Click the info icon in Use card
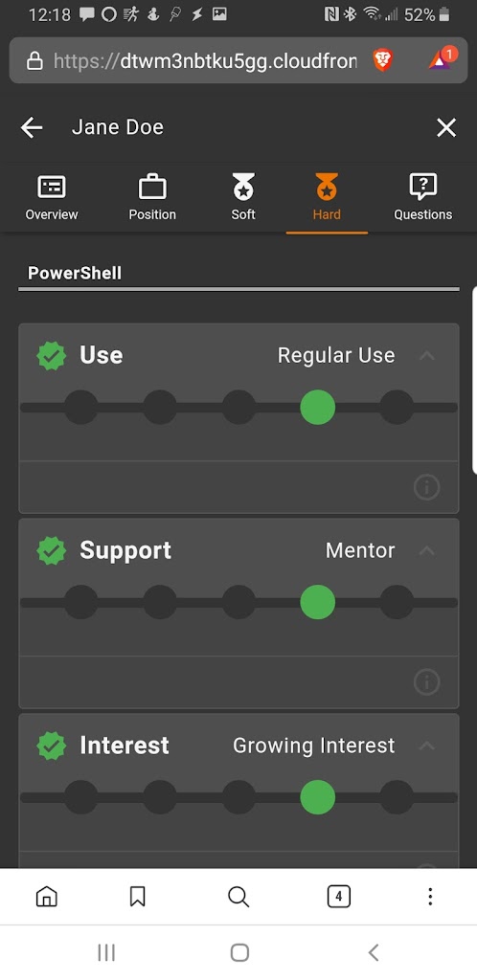477x980 pixels. coord(427,487)
